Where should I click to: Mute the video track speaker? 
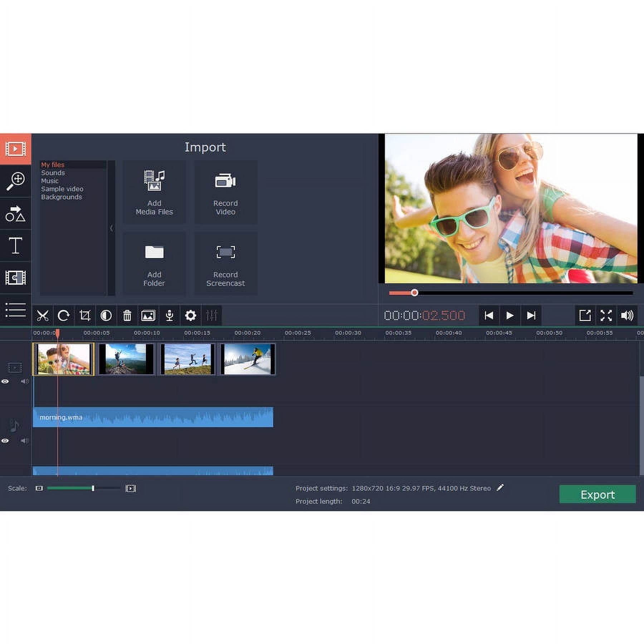tap(24, 381)
